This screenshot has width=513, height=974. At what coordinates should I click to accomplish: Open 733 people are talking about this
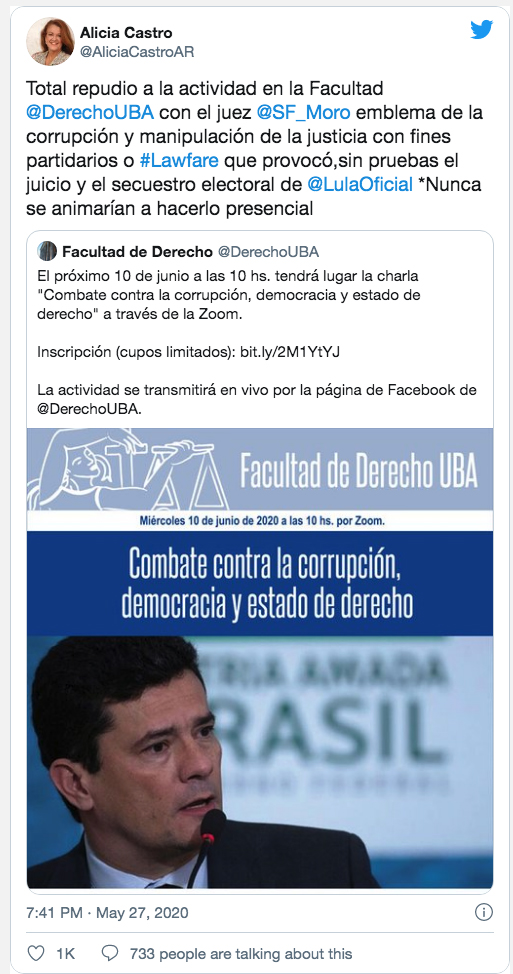click(240, 954)
